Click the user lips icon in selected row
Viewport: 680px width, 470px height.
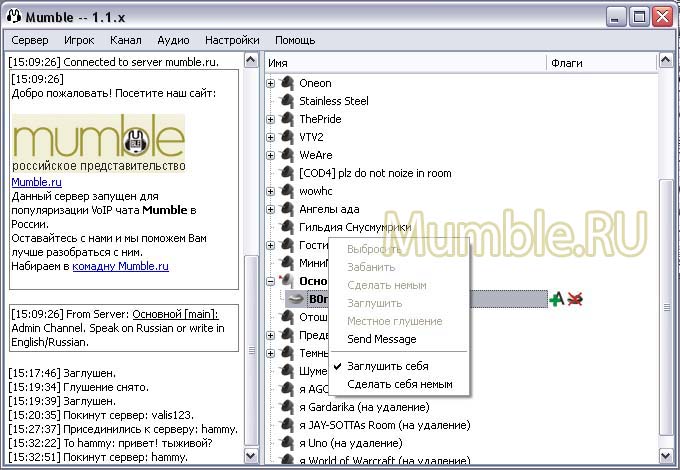295,299
